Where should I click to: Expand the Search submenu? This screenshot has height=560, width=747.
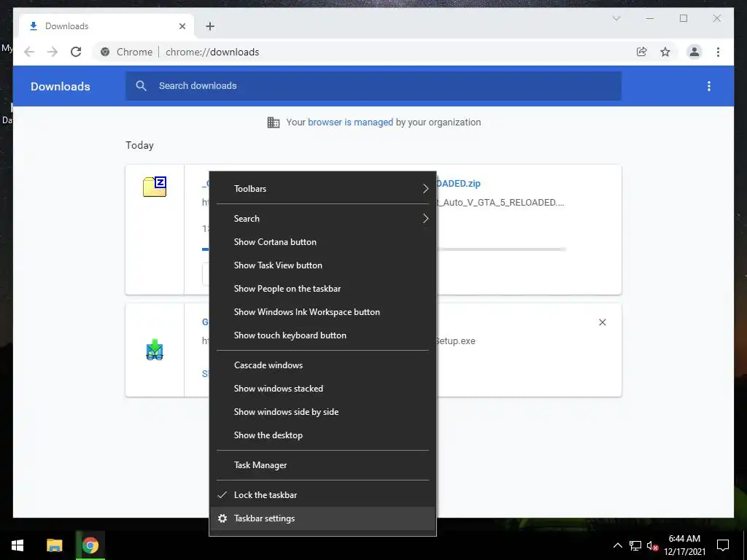[x=323, y=219]
